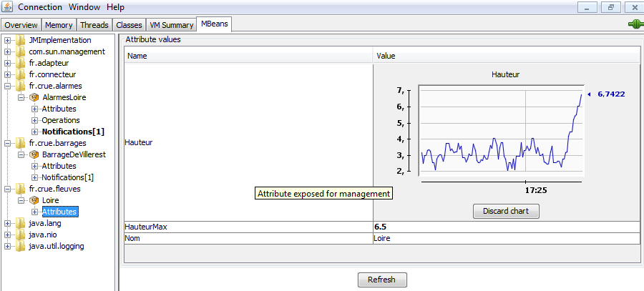The image size is (644, 291).
Task: Open the Threads tab
Action: pos(94,25)
